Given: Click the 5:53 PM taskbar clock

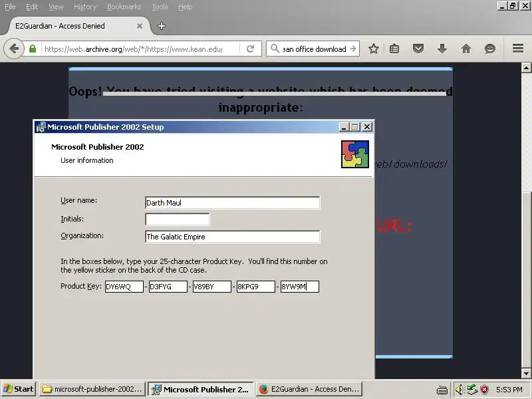Looking at the screenshot, I should tap(509, 390).
